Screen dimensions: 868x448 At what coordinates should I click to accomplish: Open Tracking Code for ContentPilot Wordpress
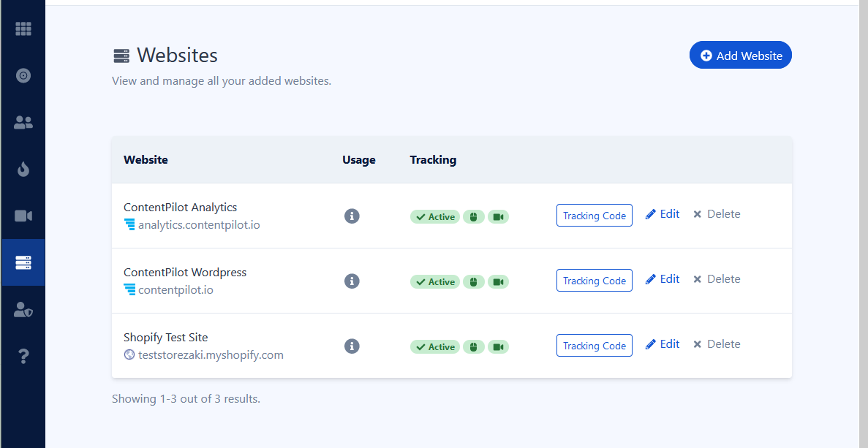tap(594, 281)
